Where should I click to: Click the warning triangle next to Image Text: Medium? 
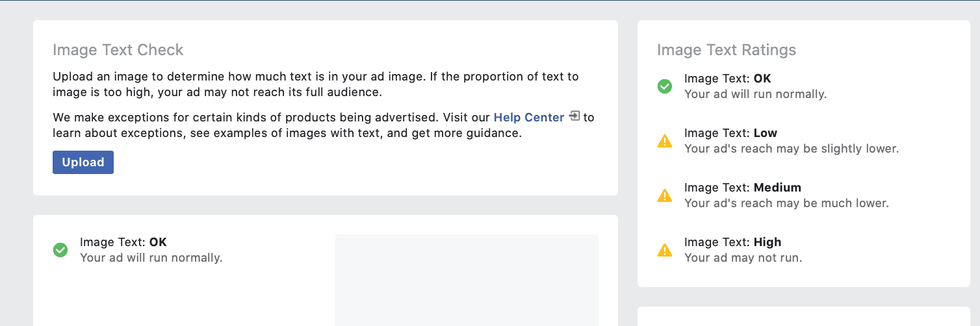click(665, 195)
